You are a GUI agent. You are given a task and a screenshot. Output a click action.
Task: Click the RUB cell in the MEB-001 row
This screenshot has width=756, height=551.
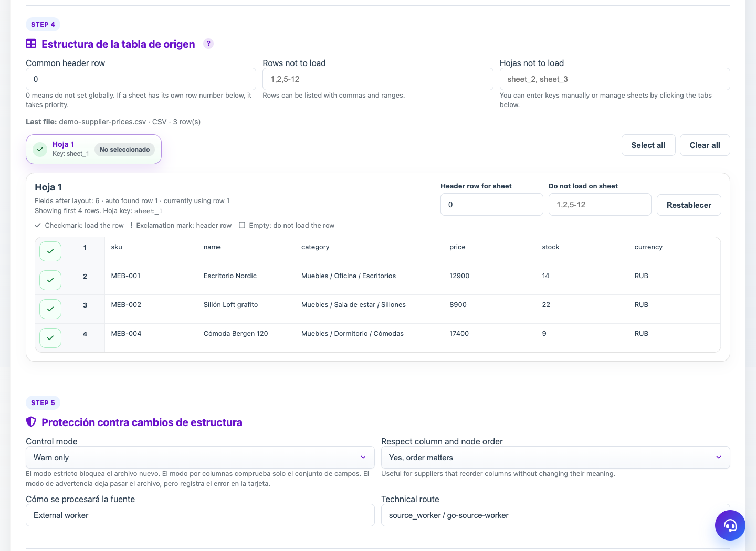pyautogui.click(x=674, y=280)
